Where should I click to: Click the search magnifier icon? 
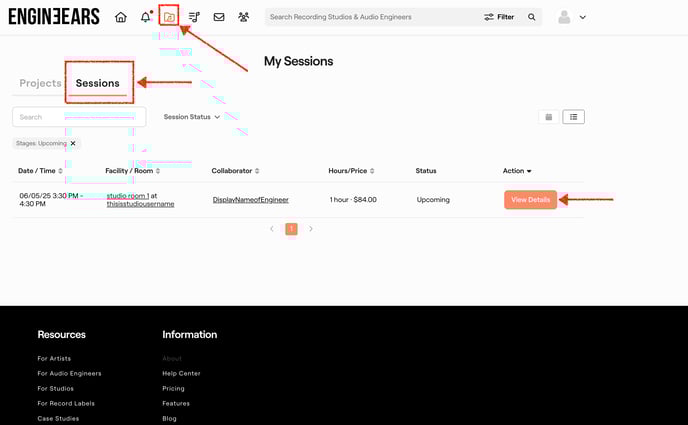pos(531,17)
